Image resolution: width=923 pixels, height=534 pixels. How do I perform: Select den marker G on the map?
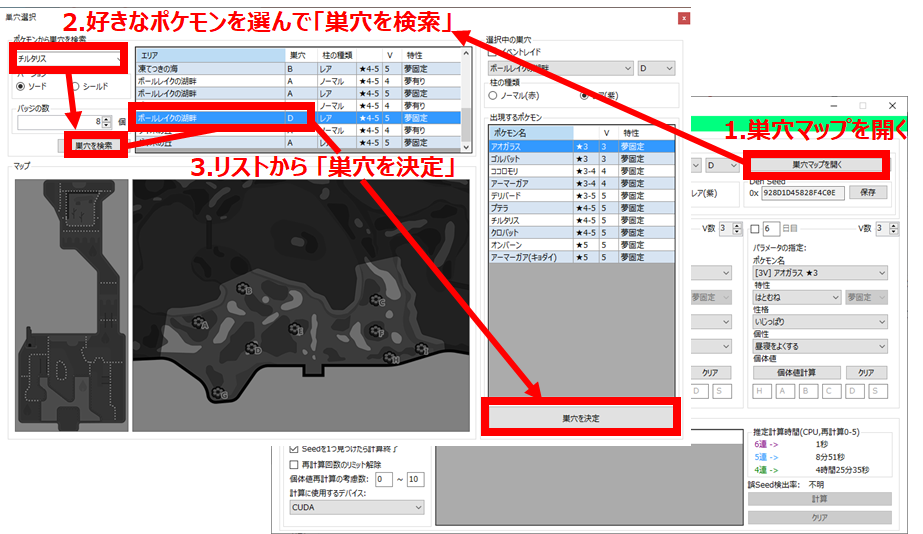(220, 393)
